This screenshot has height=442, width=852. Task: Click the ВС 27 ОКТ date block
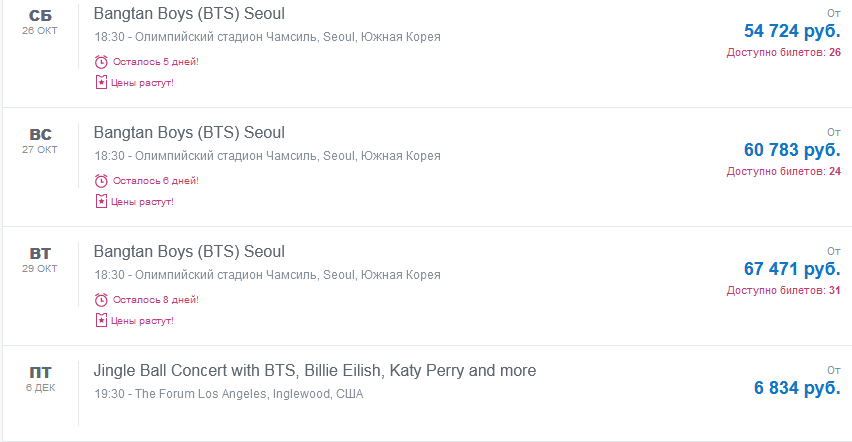tap(40, 140)
